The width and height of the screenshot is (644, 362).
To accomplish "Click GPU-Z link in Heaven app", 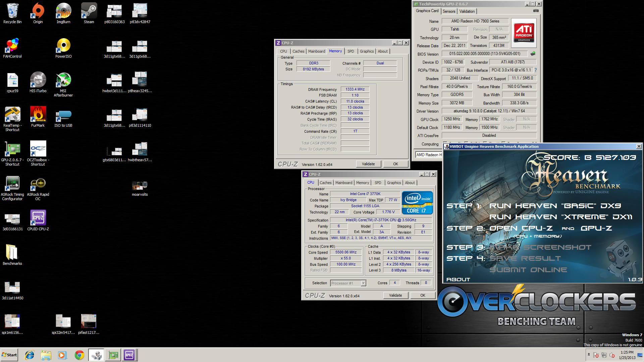I will click(x=597, y=228).
